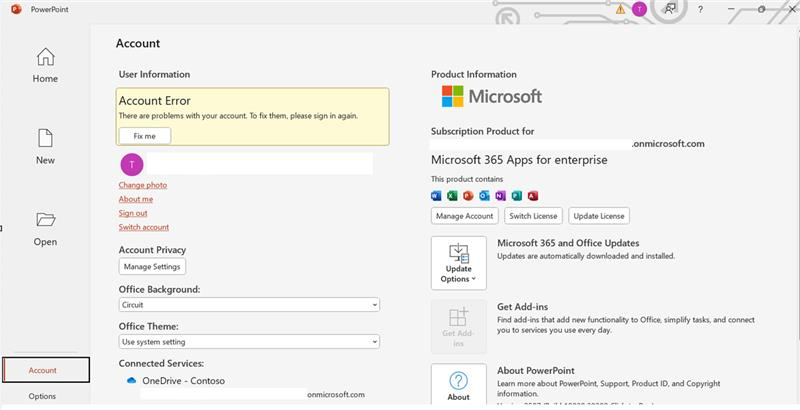
Task: Click the Change photo link
Action: [143, 185]
